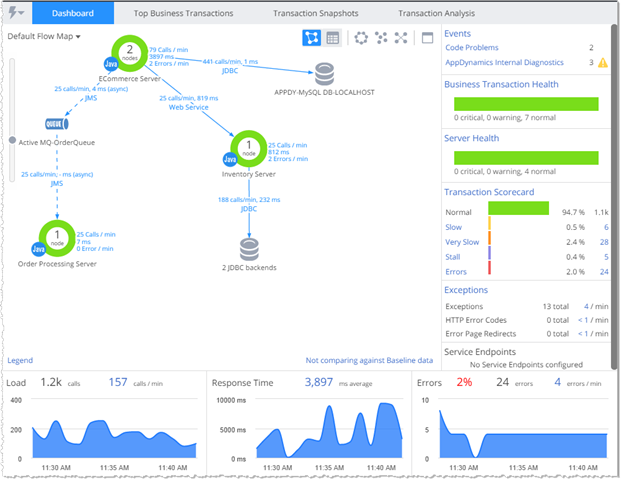Screen dimensions: 624x485
Task: Select the APPDY-MySQL DB-LOCALHOST database icon
Action: (324, 74)
